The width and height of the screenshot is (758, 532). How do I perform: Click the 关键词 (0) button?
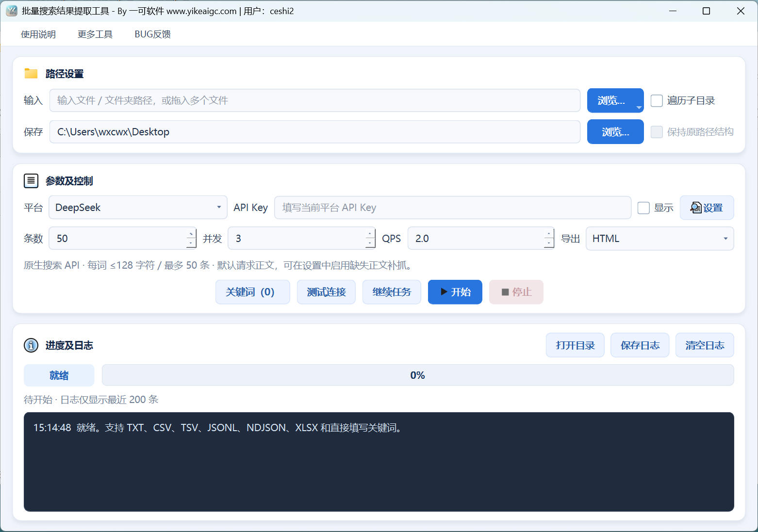coord(252,292)
